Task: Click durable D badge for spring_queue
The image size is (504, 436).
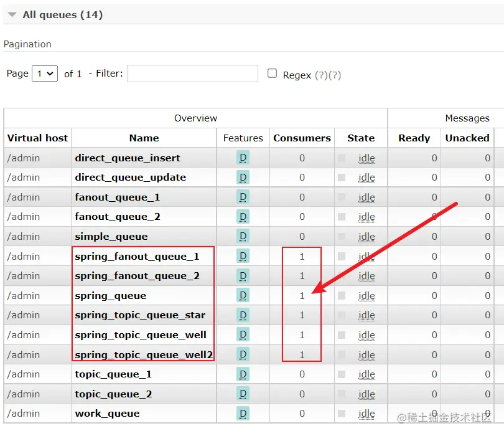Action: (243, 295)
